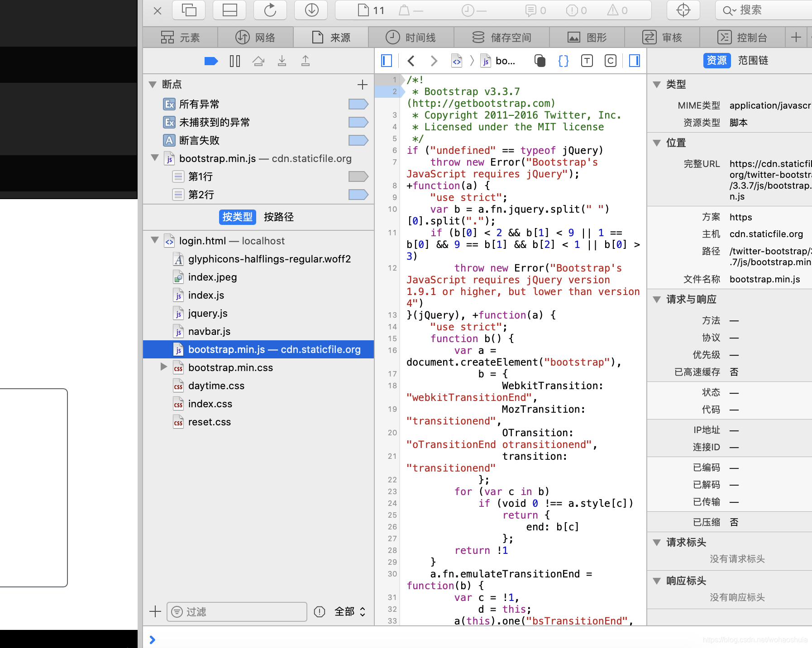This screenshot has height=648, width=812.
Task: Select the 按路径 grouping option
Action: coord(279,217)
